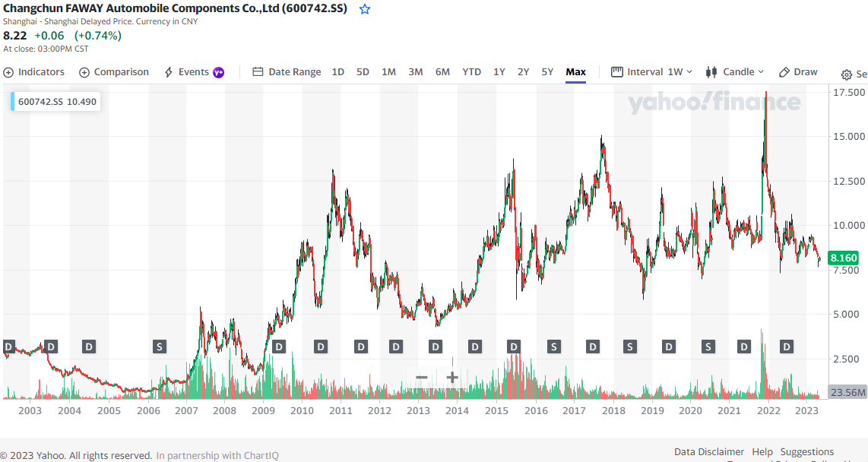Select the 5D range
This screenshot has height=462, width=868.
pyautogui.click(x=363, y=72)
